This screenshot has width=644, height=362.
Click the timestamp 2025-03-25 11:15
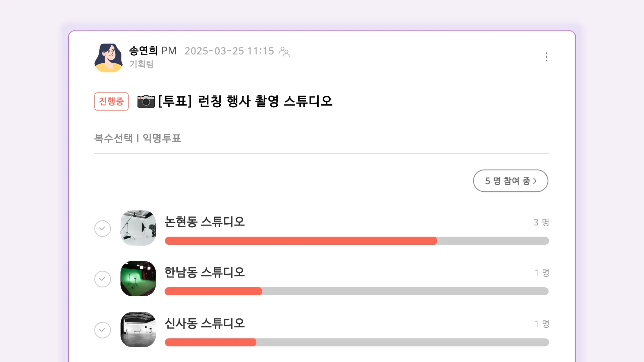coord(229,51)
